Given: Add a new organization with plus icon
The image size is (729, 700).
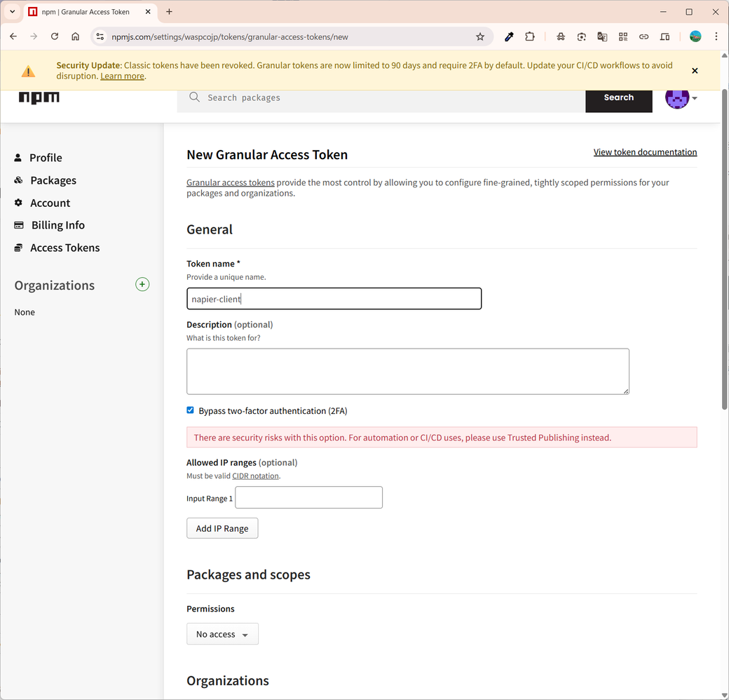Looking at the screenshot, I should [142, 284].
